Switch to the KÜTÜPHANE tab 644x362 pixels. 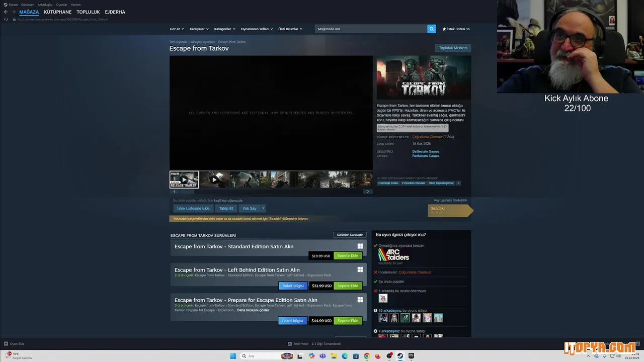(x=58, y=12)
